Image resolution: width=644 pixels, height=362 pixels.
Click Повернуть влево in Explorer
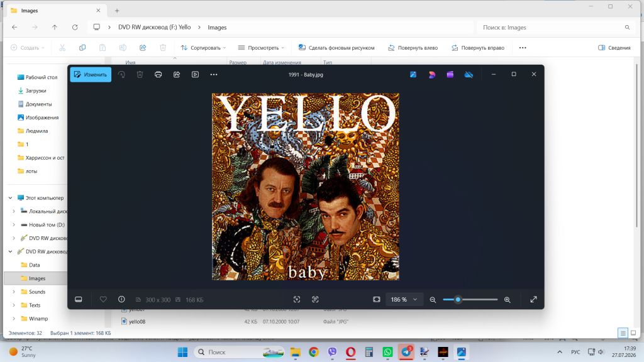click(413, 48)
